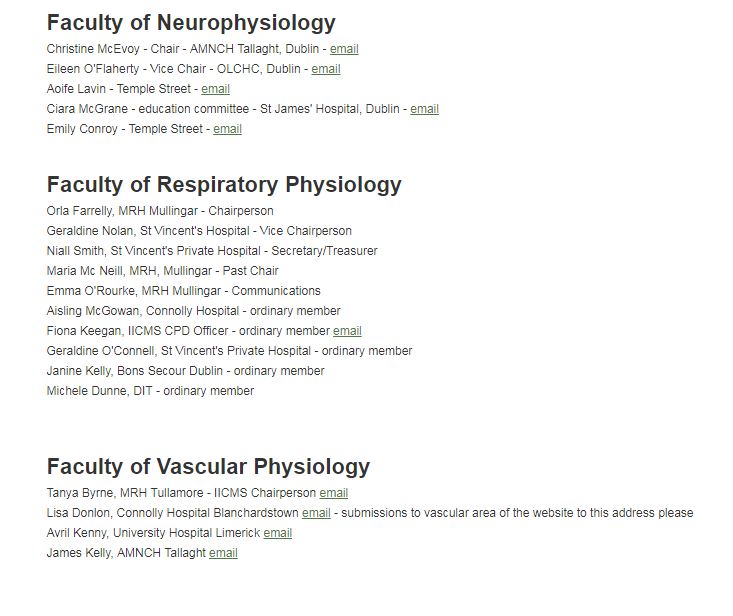Click the email link for Emily Conroy
Viewport: 733px width, 616px height.
[x=227, y=129]
